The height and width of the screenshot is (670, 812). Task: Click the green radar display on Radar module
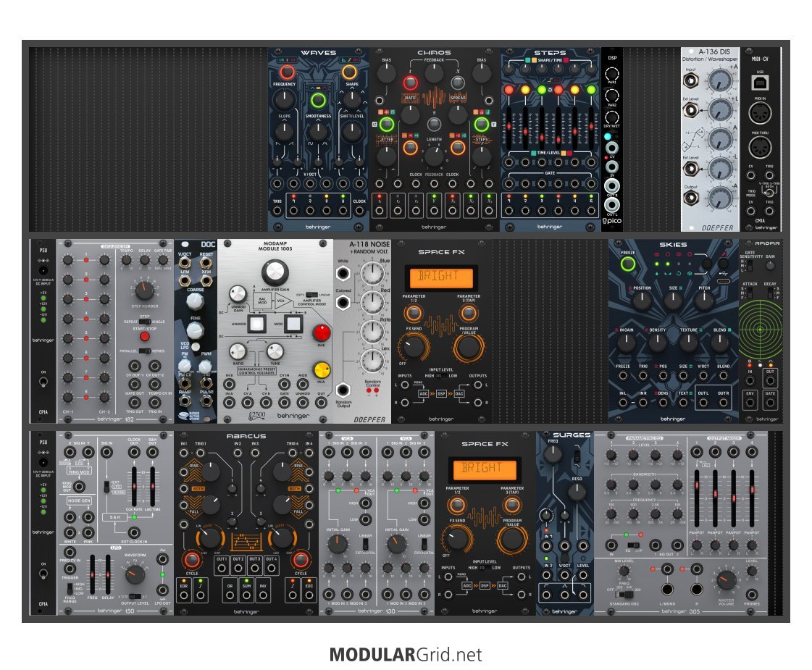tap(760, 329)
